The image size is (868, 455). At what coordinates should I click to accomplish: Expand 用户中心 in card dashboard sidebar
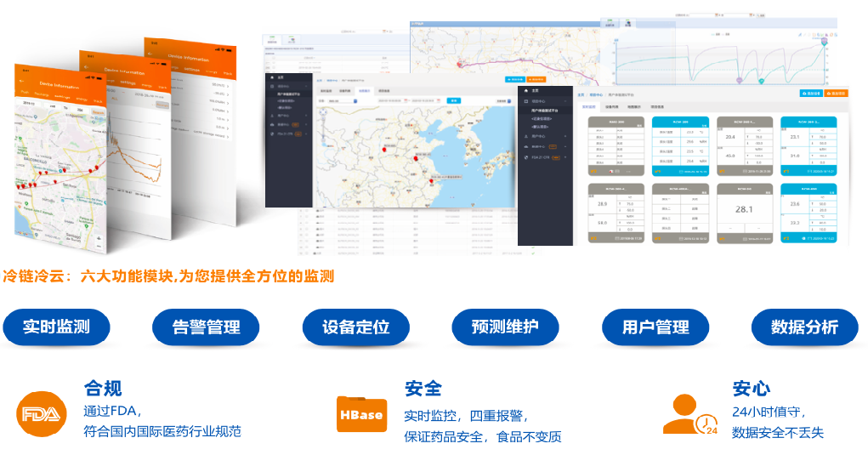tap(545, 136)
